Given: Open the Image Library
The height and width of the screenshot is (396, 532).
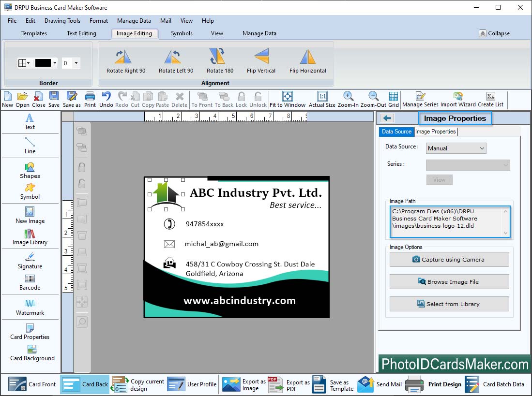Looking at the screenshot, I should (x=30, y=237).
